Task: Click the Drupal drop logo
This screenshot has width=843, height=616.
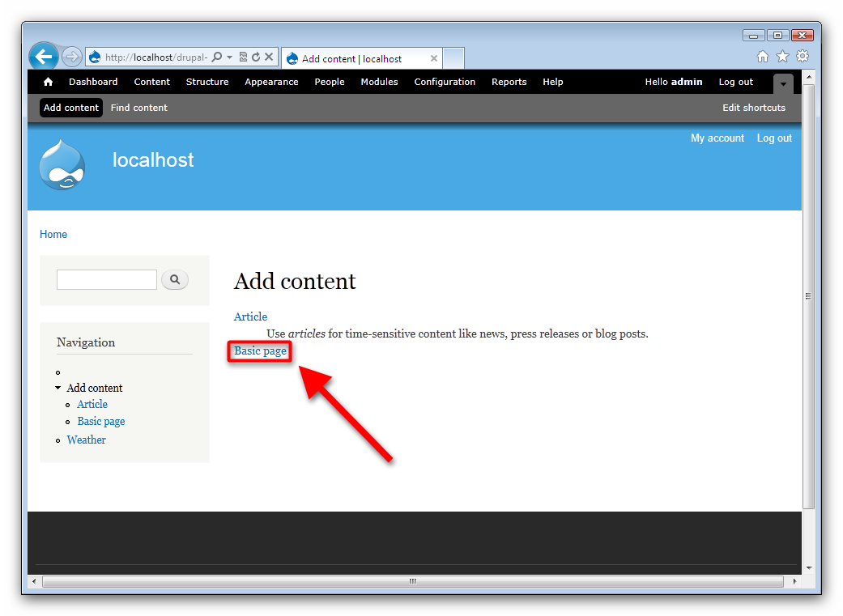Action: click(62, 164)
